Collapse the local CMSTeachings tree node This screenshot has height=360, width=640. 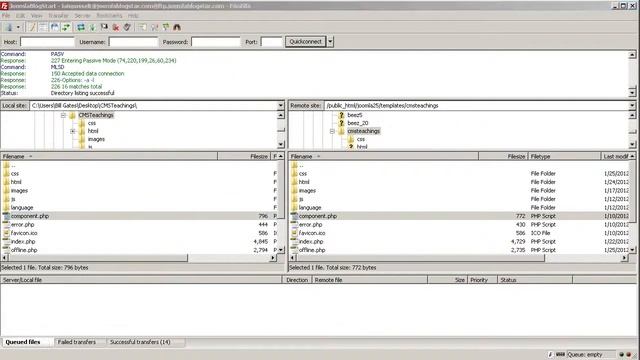pos(63,116)
